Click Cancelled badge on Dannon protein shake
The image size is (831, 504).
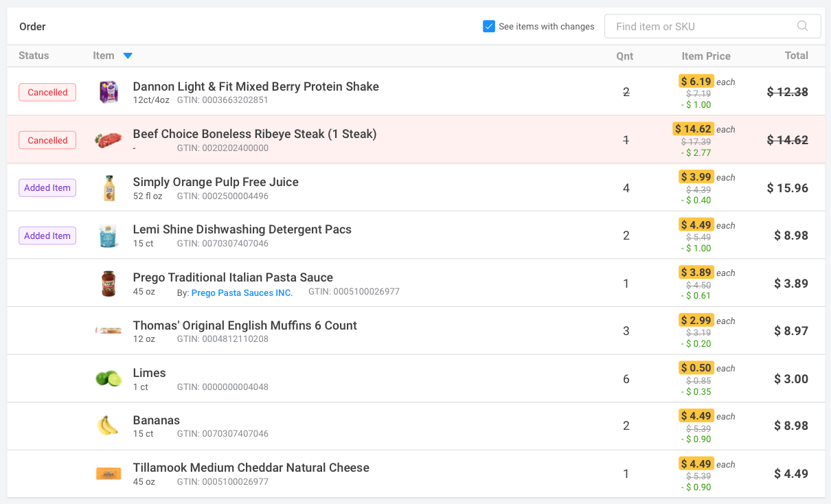click(x=47, y=92)
